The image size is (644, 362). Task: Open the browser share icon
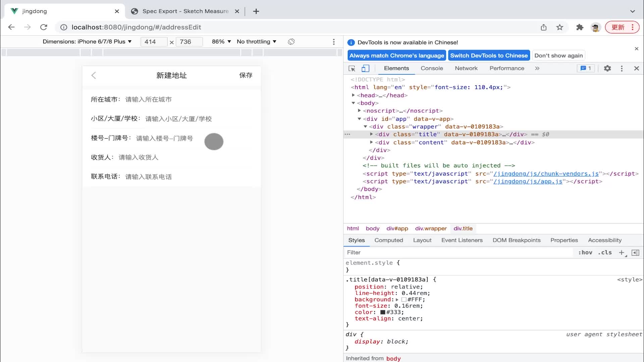coord(544,27)
